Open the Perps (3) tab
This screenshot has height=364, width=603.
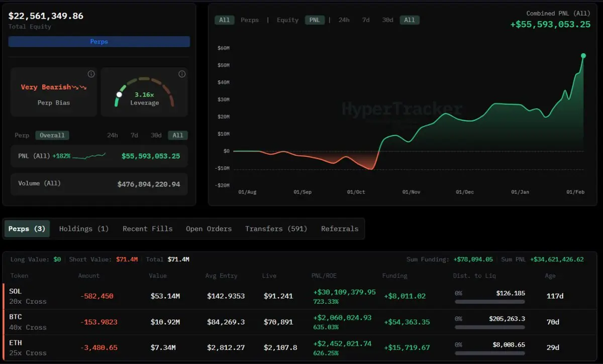[x=27, y=228]
